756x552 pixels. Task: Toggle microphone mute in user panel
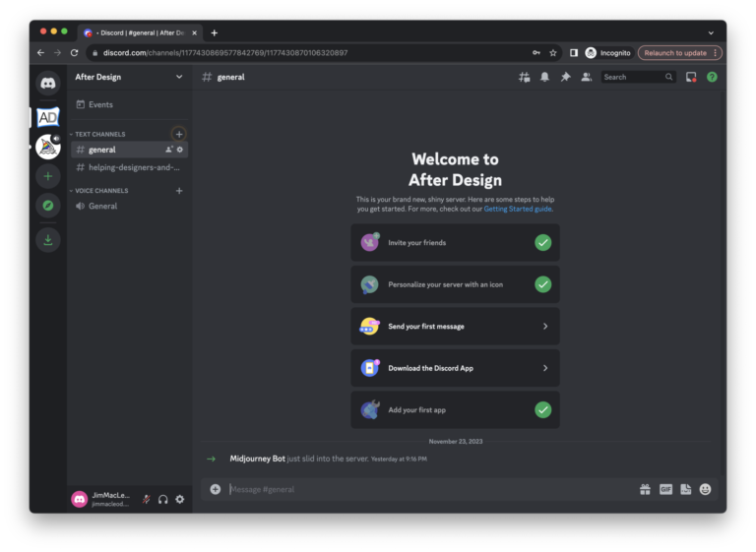[146, 499]
